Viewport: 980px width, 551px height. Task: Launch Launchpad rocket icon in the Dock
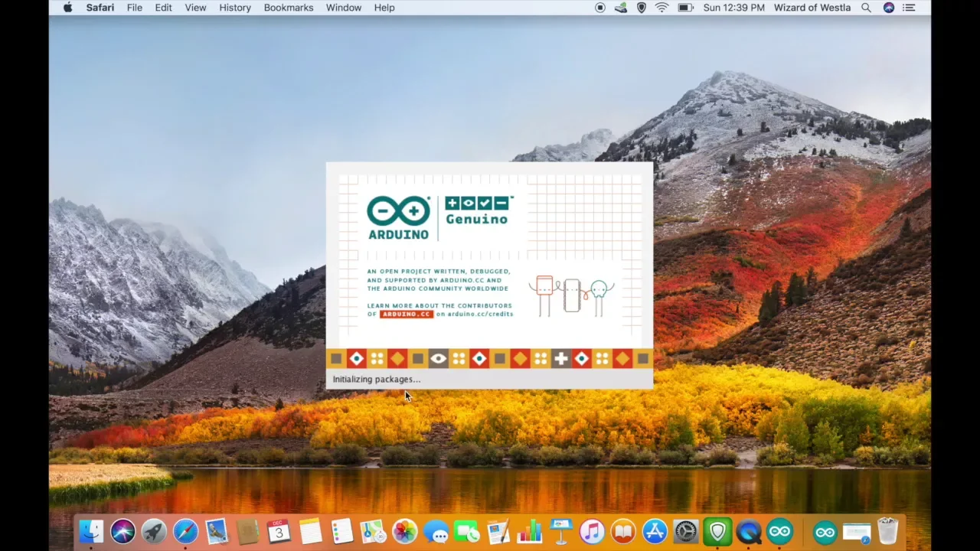click(x=154, y=531)
